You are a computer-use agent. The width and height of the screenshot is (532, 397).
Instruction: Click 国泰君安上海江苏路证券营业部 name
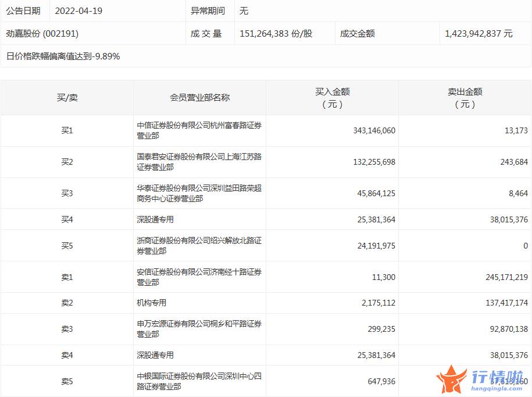pyautogui.click(x=199, y=162)
